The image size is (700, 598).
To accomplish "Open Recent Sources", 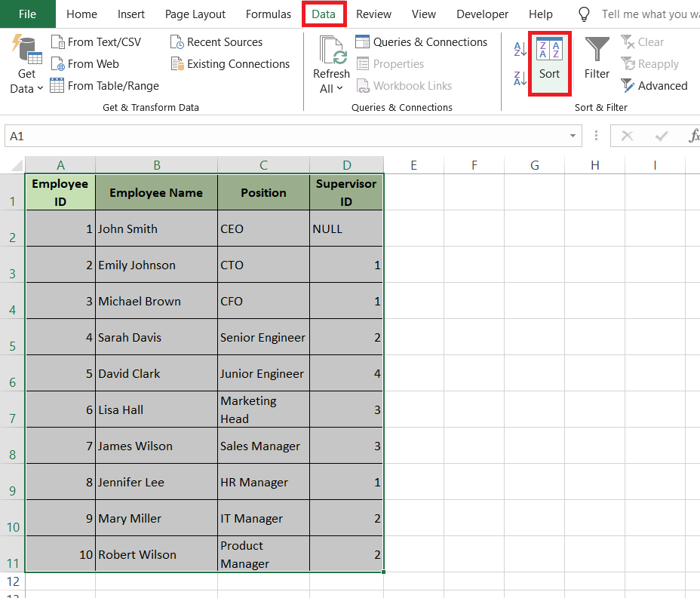I will pos(216,42).
